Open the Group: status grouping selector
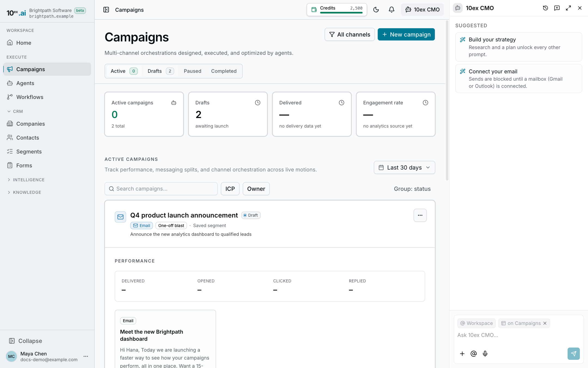Image resolution: width=588 pixels, height=368 pixels. [x=412, y=189]
